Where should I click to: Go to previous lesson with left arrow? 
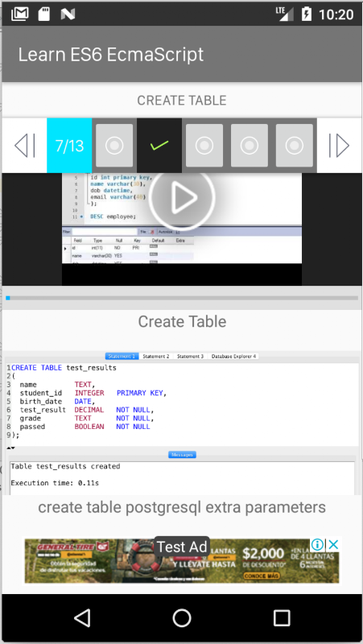(x=25, y=146)
